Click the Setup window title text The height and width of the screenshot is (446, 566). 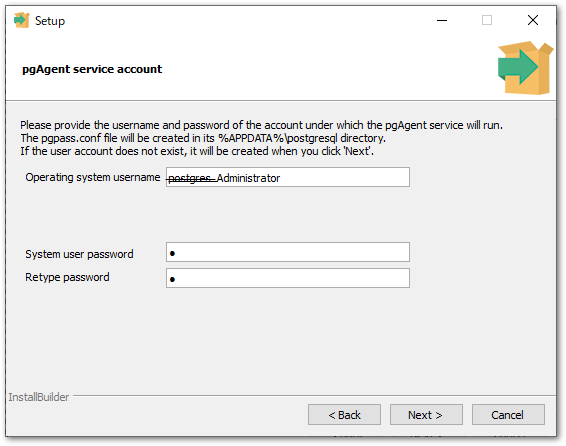(50, 21)
